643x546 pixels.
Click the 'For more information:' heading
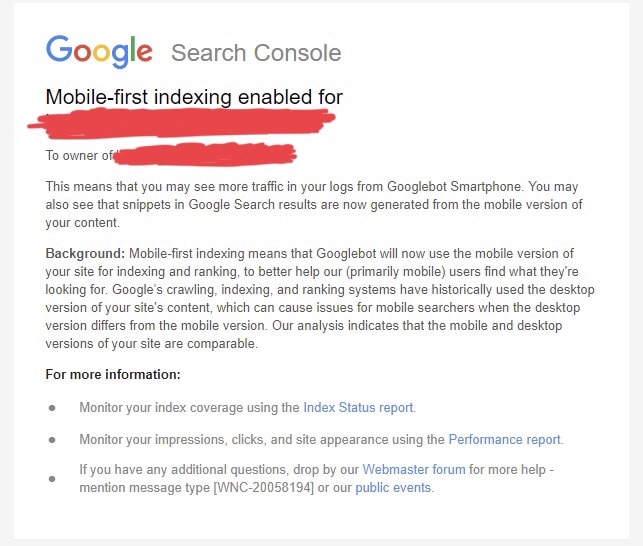tap(113, 375)
